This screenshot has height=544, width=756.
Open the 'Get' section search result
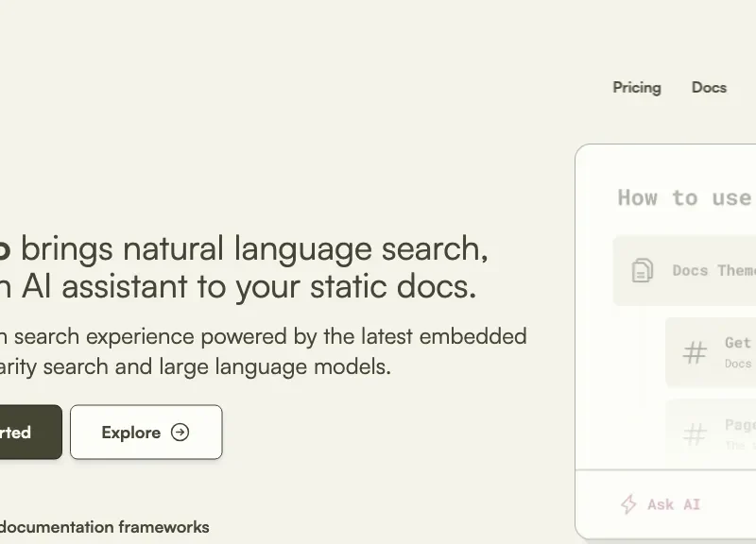tap(738, 351)
